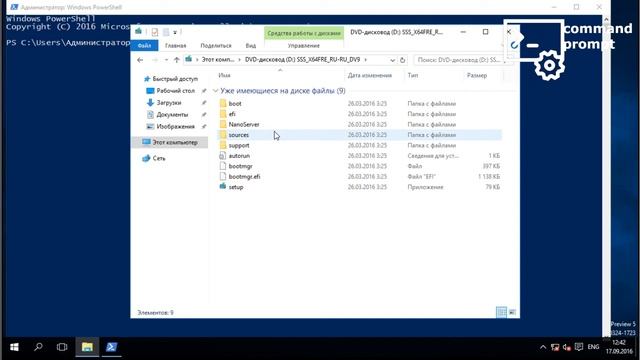
Task: Open taskbar search
Action: [38, 347]
